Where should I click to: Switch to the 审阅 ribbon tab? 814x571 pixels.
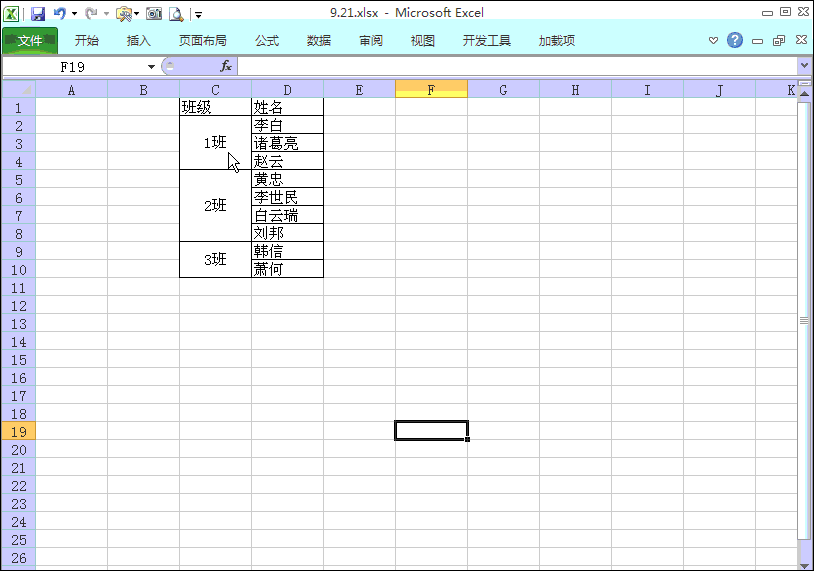(x=371, y=40)
